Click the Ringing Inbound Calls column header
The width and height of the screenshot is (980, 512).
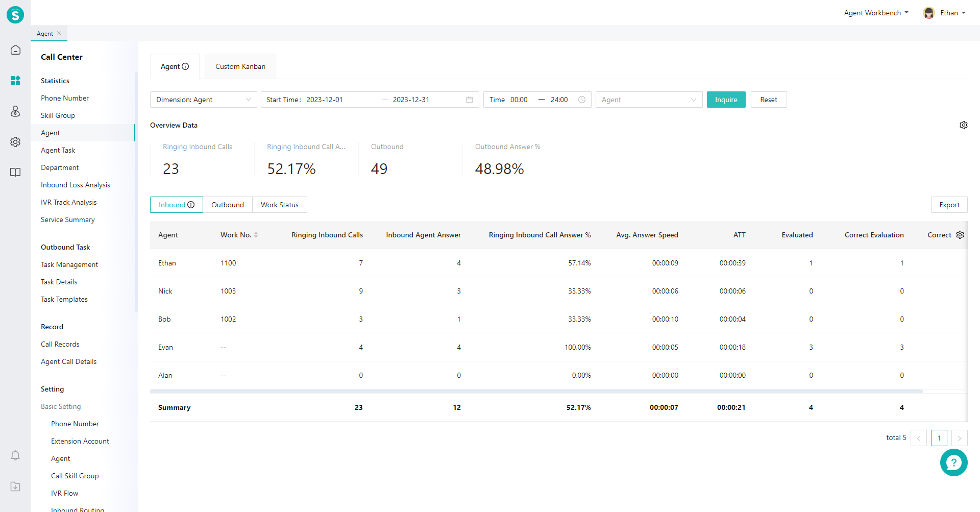(x=327, y=235)
